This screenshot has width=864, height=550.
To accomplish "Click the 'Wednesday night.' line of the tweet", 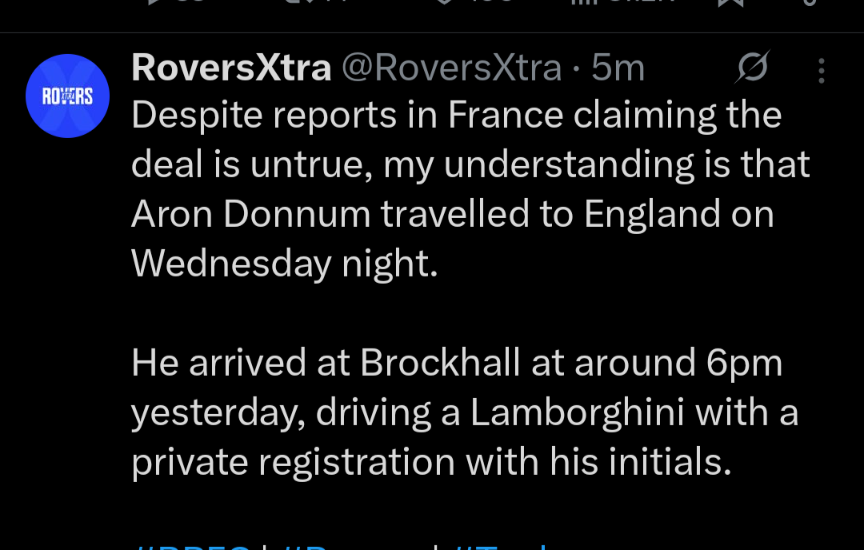I will [x=284, y=262].
